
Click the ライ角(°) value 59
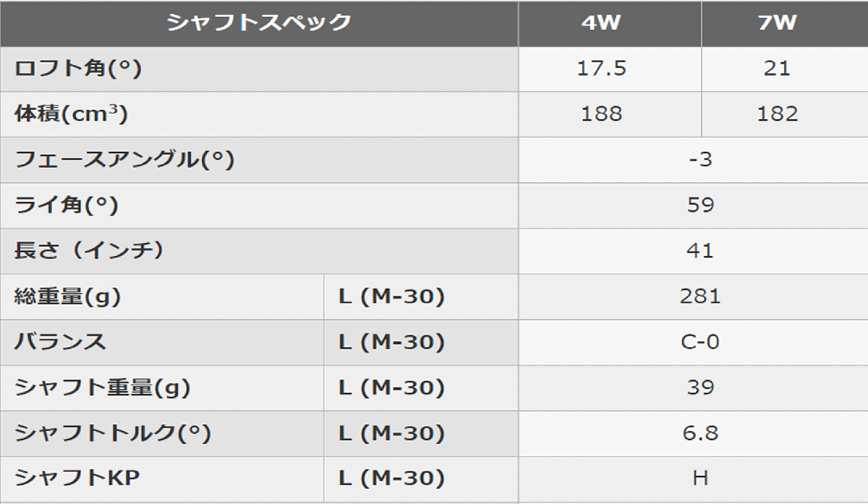tap(699, 205)
